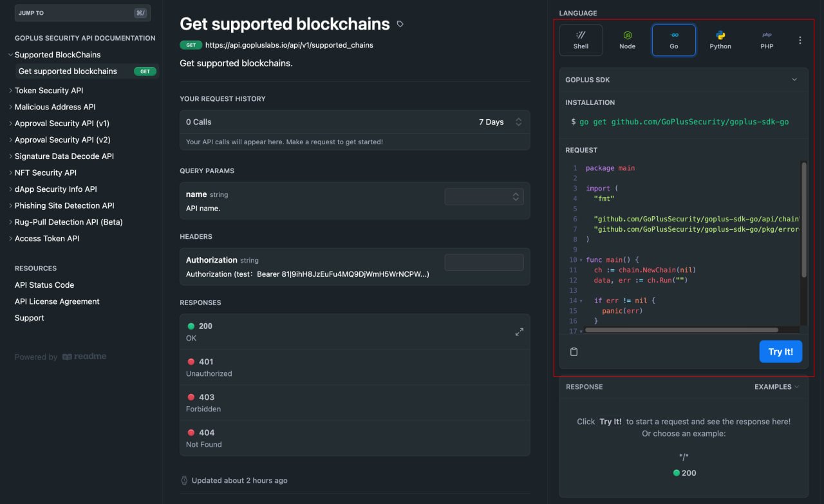Select the 401 Unauthorized response
The image size is (824, 504).
point(355,368)
